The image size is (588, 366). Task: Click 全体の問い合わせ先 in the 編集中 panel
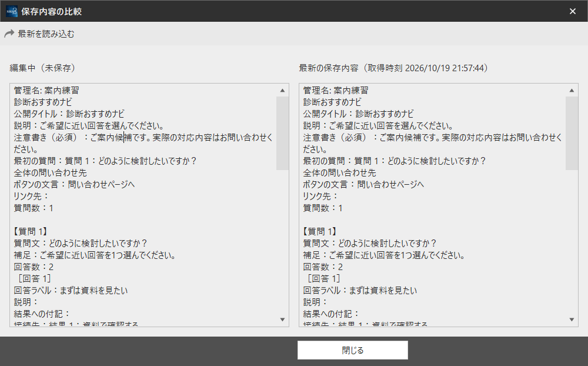(x=50, y=172)
